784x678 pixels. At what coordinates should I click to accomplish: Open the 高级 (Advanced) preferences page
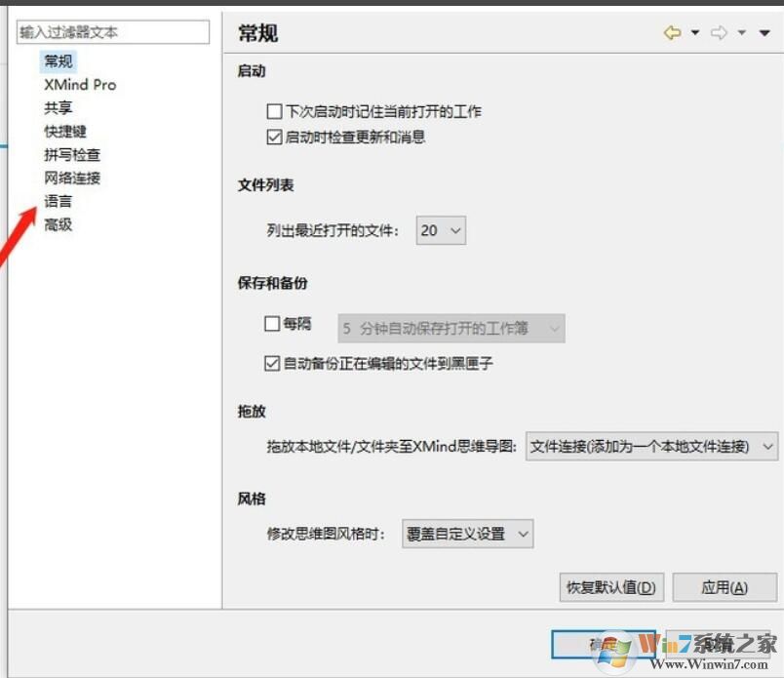pos(58,224)
